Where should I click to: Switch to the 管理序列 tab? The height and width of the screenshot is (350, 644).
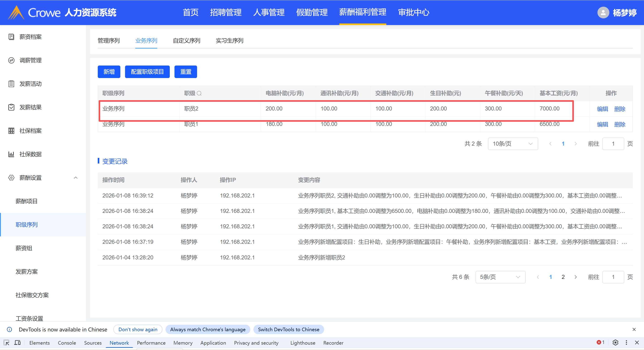[x=108, y=40]
